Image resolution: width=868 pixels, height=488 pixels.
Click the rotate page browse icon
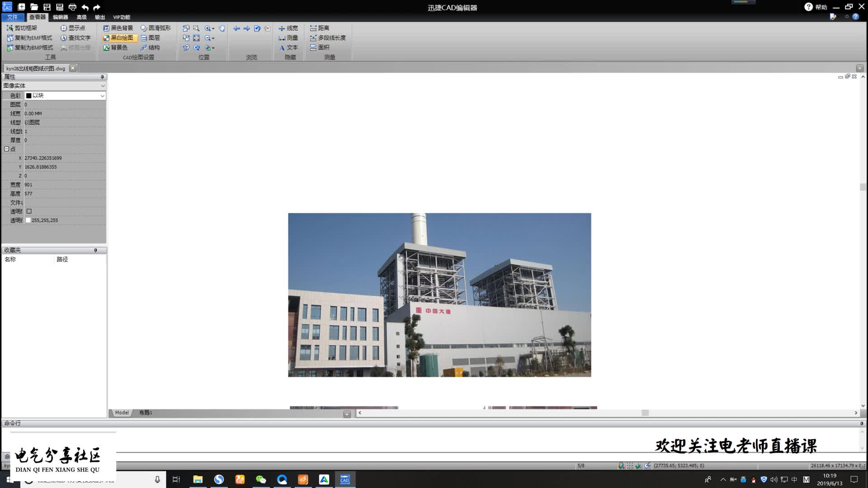[x=257, y=28]
